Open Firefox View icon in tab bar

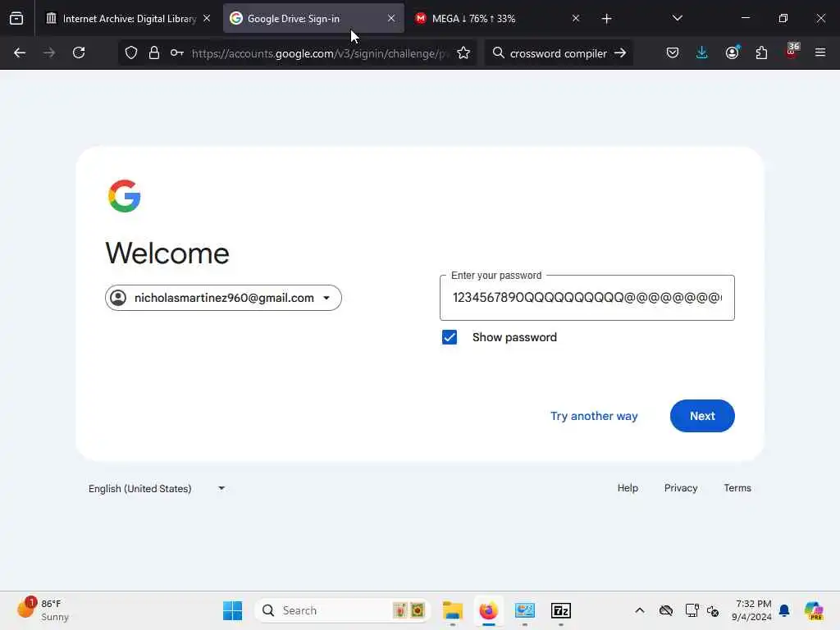16,18
